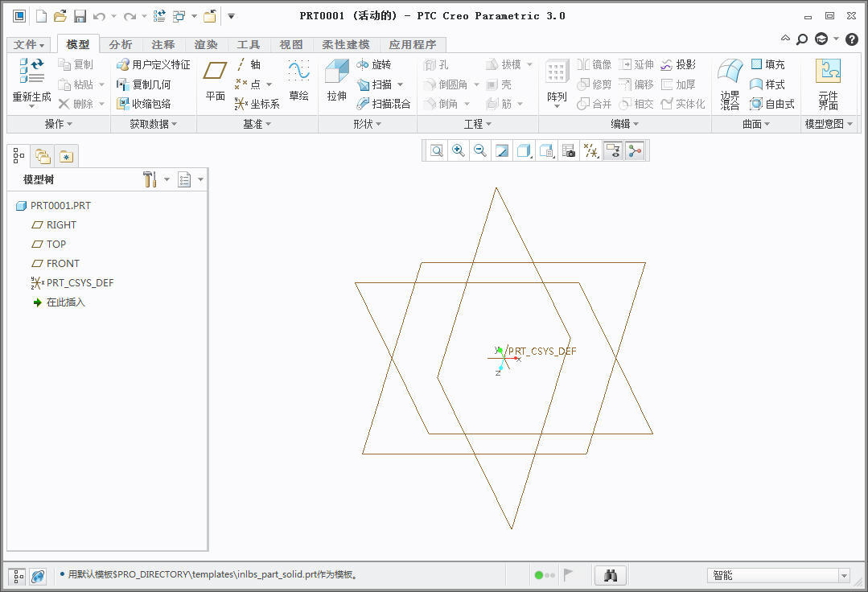Click the Style (样式) surface tool
Viewport: 868px width, 592px height.
767,84
